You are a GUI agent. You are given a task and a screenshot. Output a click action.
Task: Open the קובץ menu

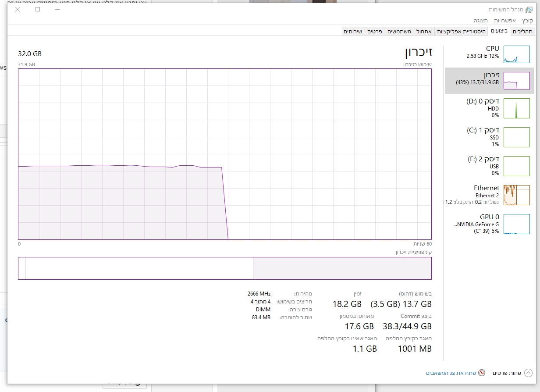[x=527, y=21]
